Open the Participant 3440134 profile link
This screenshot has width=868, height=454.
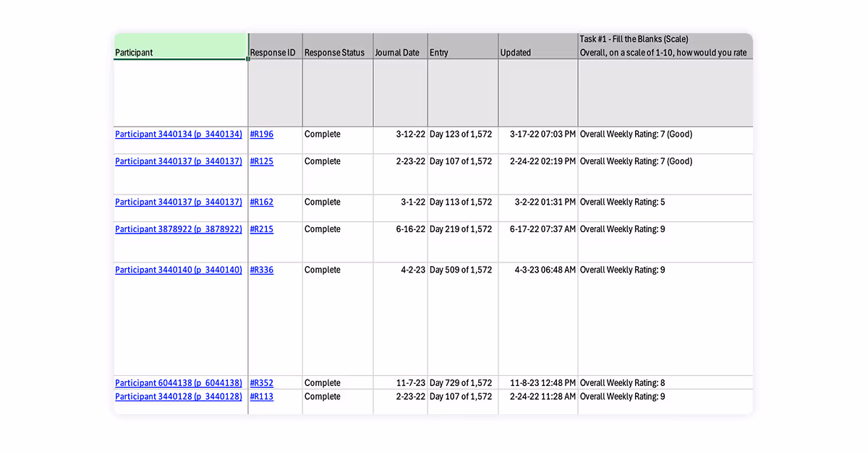tap(179, 134)
